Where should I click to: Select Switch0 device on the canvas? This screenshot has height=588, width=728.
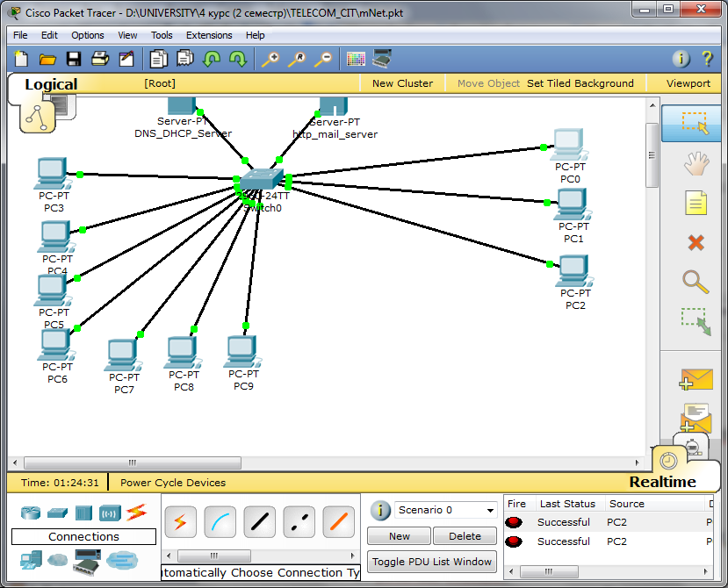coord(262,180)
